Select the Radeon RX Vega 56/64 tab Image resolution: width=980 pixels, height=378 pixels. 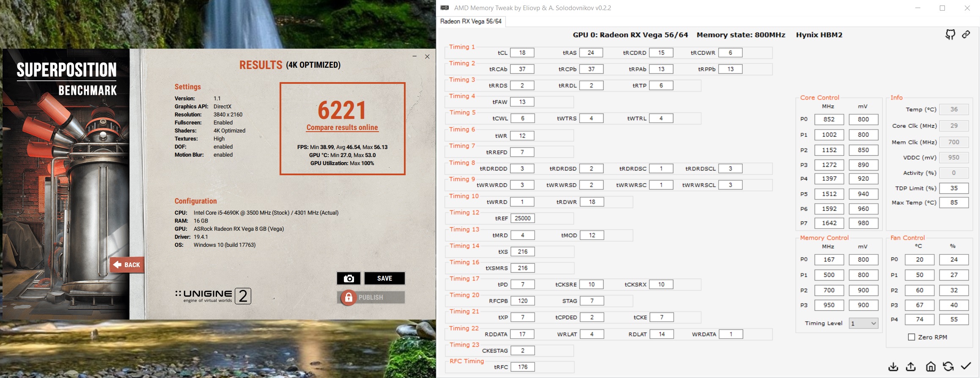(x=471, y=21)
